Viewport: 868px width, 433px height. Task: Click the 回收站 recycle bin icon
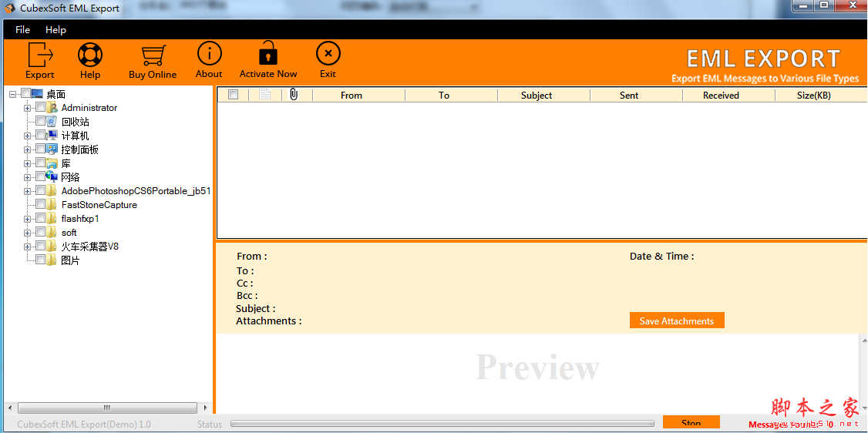tap(52, 122)
